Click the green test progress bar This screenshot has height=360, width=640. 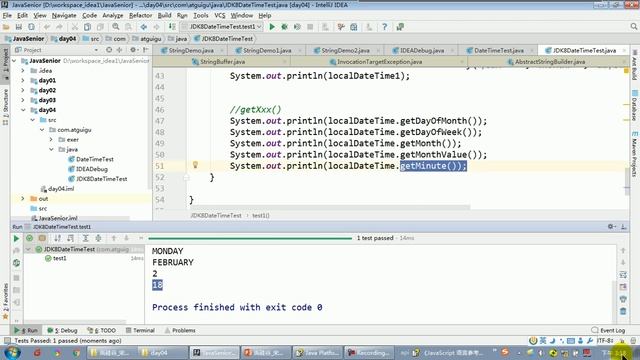250,238
